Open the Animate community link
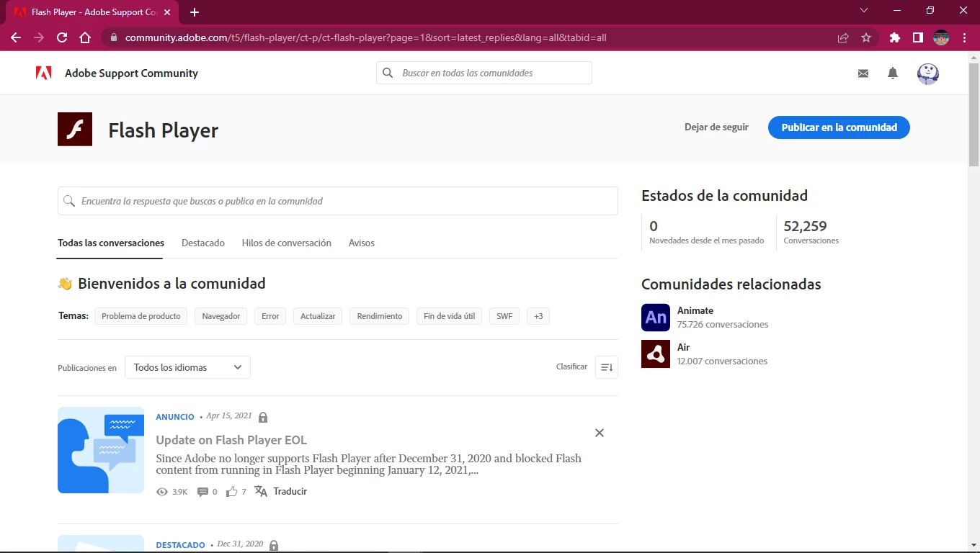Screen dimensions: 980x553 coord(695,311)
